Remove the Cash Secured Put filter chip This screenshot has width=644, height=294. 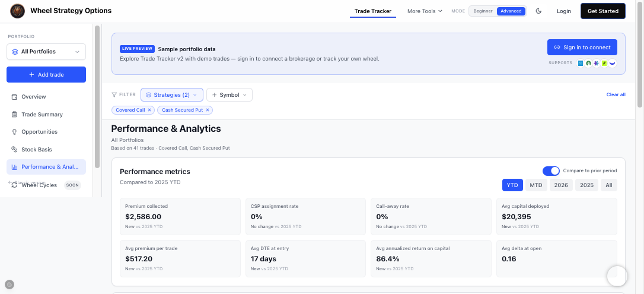pyautogui.click(x=208, y=110)
